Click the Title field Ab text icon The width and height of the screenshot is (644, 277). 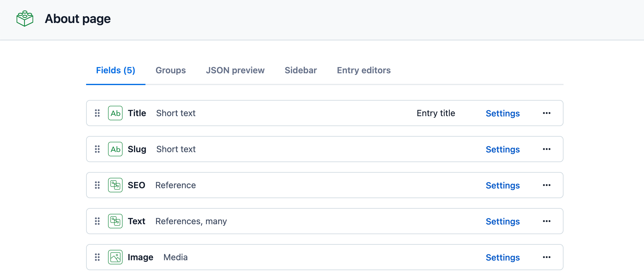[115, 113]
